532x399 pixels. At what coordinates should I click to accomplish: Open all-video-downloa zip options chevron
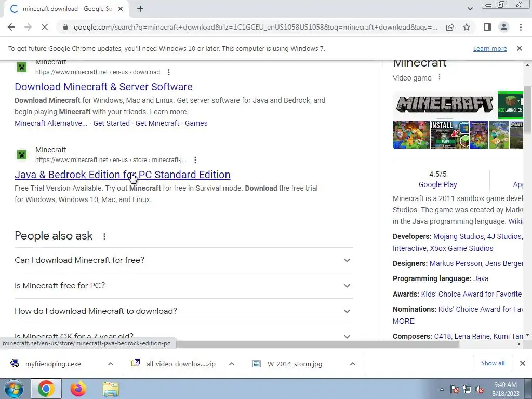click(232, 364)
